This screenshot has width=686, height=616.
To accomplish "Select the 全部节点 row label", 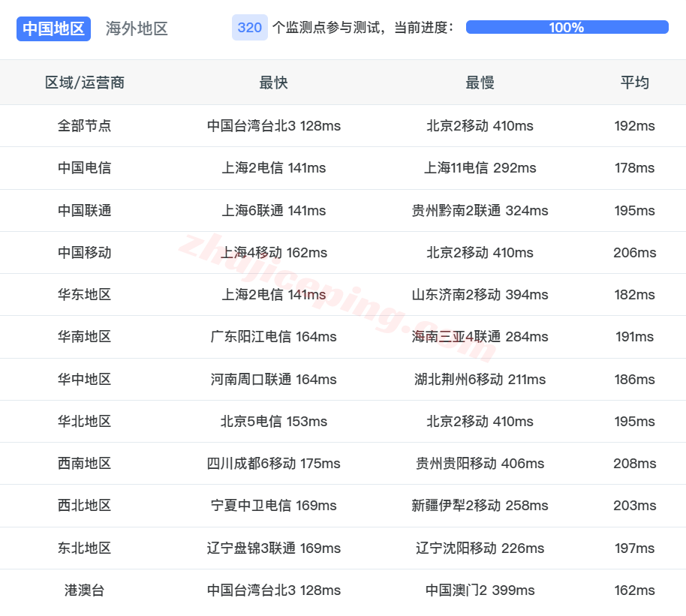I will point(85,125).
